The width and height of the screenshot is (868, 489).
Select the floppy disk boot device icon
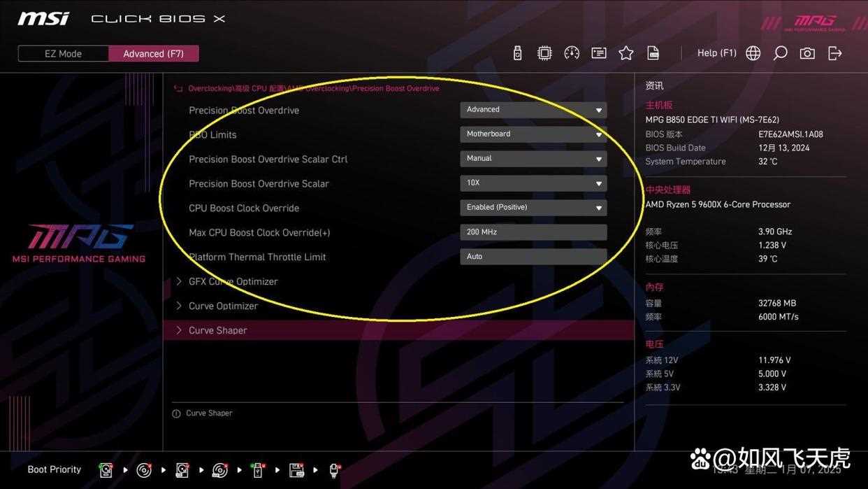(296, 470)
